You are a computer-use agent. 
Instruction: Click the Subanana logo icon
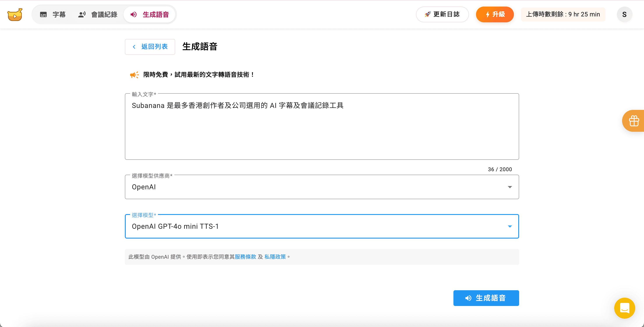pyautogui.click(x=15, y=15)
